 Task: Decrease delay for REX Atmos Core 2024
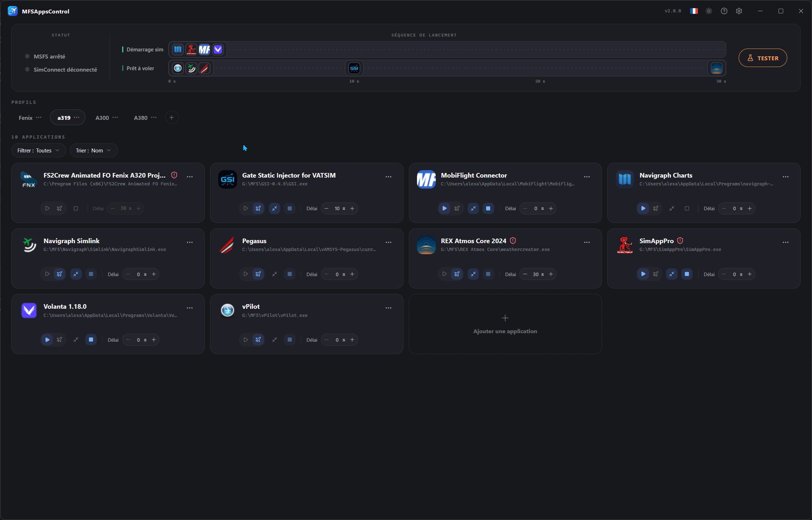tap(525, 274)
